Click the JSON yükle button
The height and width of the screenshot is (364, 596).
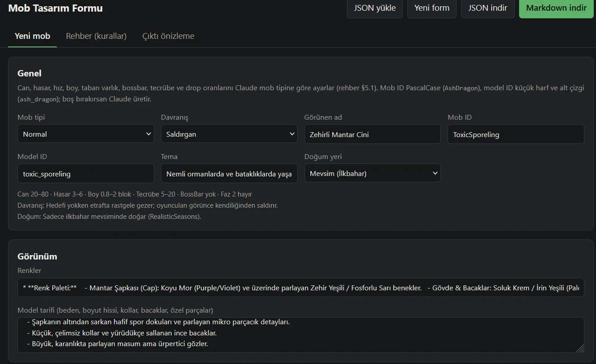375,8
